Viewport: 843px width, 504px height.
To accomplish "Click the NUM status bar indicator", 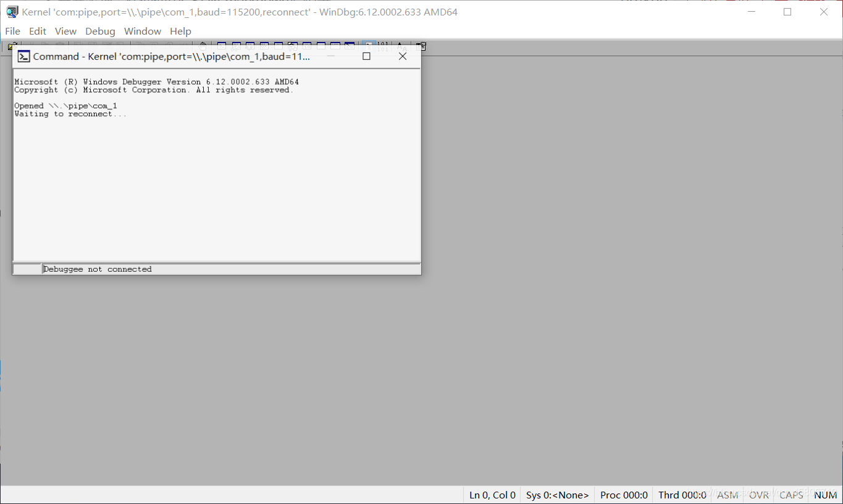I will pyautogui.click(x=825, y=495).
